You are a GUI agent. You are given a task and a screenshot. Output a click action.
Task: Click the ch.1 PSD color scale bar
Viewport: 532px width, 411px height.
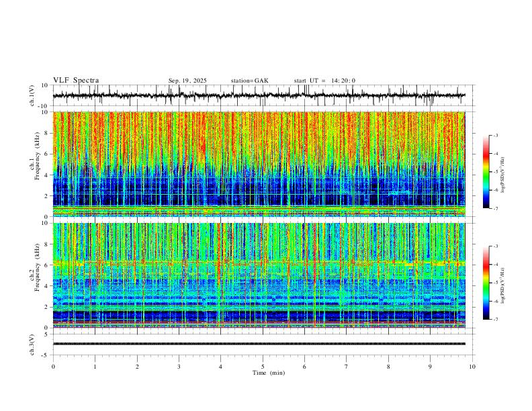(x=486, y=172)
